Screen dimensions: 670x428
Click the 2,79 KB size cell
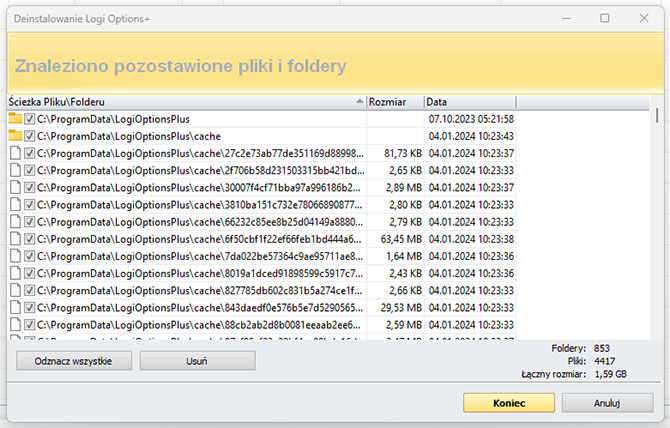tap(405, 222)
